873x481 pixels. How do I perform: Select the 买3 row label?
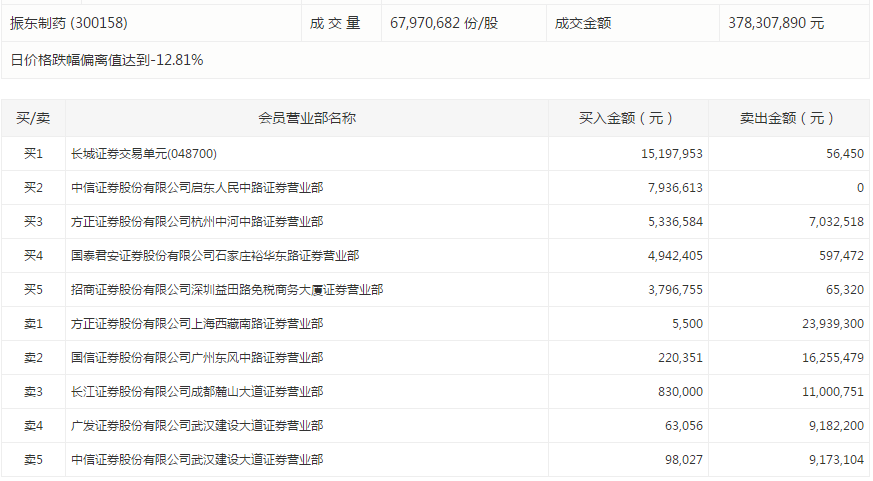(x=33, y=222)
